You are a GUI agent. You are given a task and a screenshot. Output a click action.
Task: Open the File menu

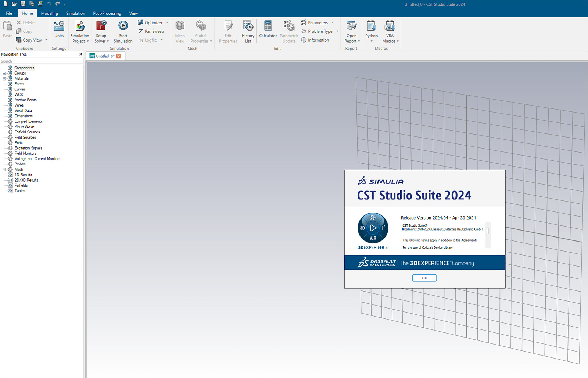pos(8,13)
